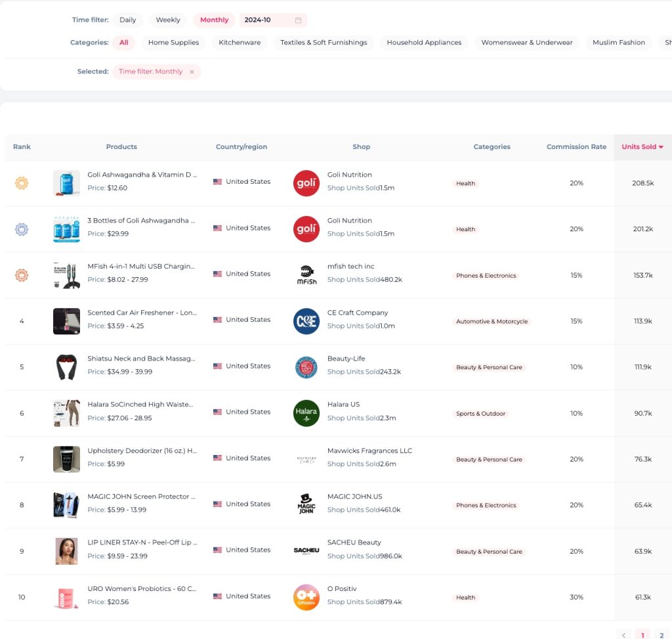Switch time filter to Daily

(127, 20)
